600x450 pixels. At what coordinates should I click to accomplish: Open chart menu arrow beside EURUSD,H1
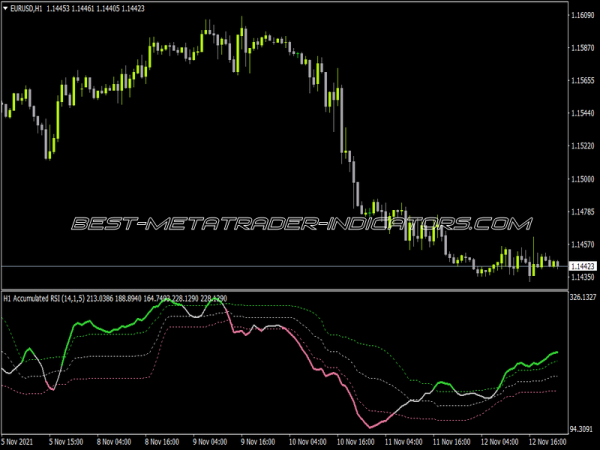(x=5, y=8)
